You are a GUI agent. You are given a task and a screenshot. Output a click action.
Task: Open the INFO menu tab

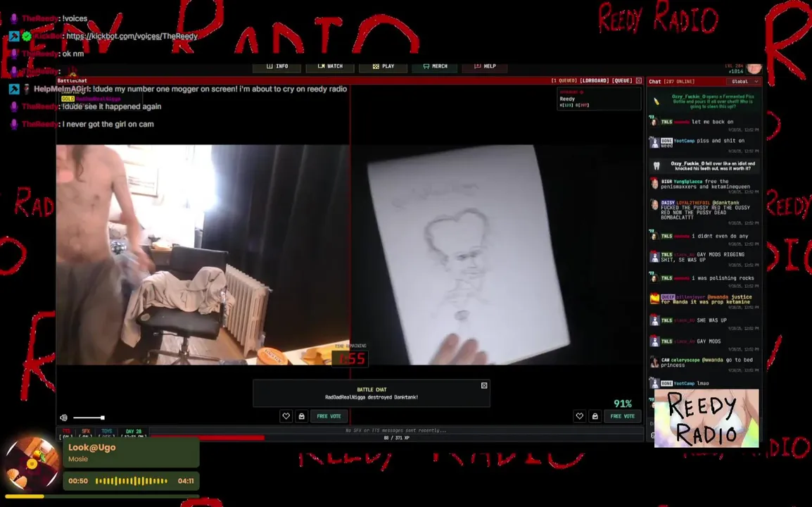(277, 66)
